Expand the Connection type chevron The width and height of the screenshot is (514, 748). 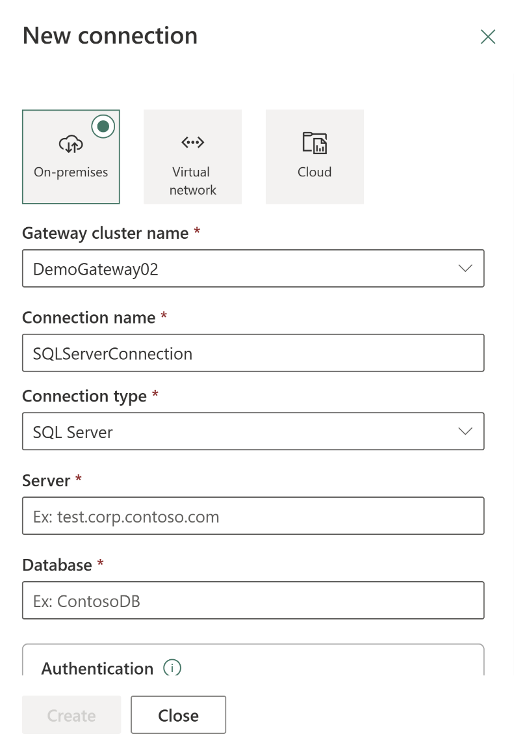(x=465, y=431)
